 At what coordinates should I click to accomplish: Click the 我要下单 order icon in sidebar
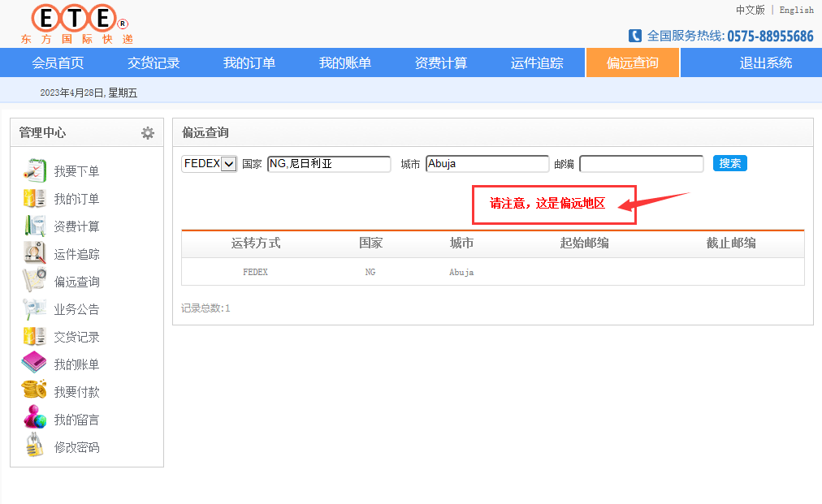coord(35,170)
